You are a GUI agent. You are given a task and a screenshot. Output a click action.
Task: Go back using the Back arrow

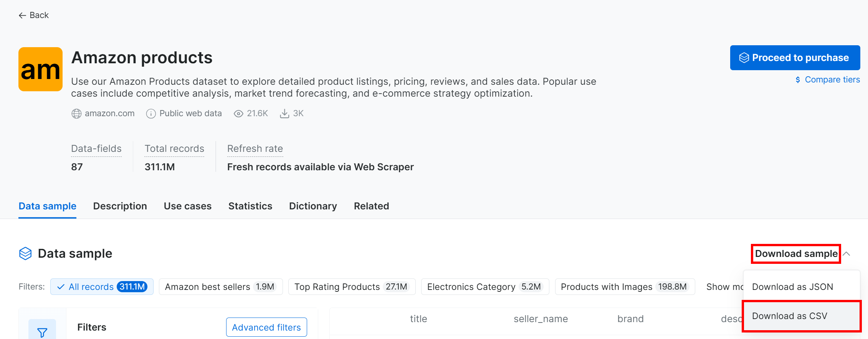point(33,15)
